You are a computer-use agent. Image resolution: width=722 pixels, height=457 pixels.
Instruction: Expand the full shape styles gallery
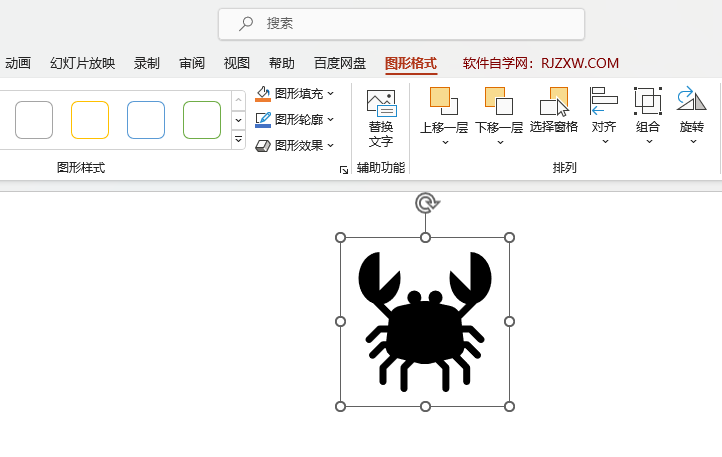[x=239, y=140]
